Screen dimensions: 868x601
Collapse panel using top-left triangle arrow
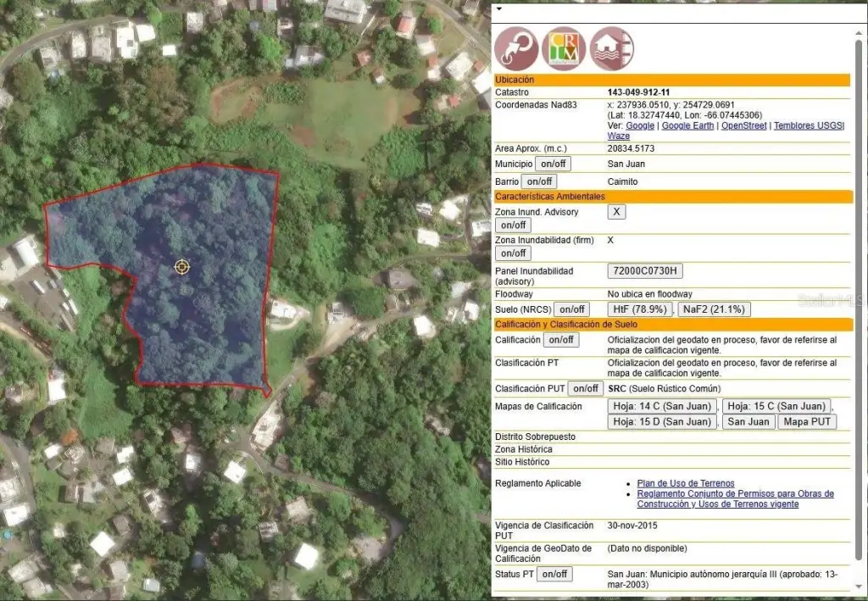click(x=499, y=9)
